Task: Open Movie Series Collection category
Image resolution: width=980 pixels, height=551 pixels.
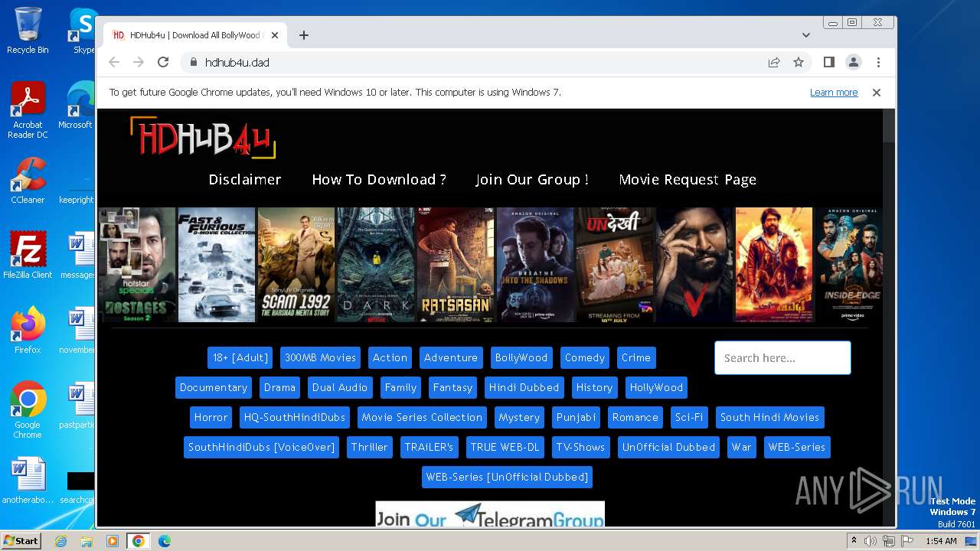Action: [x=422, y=418]
